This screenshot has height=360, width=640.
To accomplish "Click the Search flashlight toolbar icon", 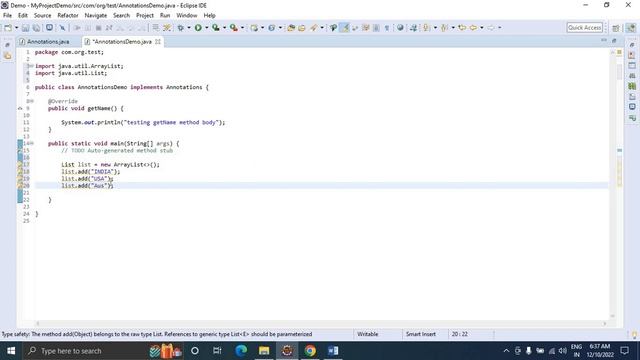I will click(313, 28).
